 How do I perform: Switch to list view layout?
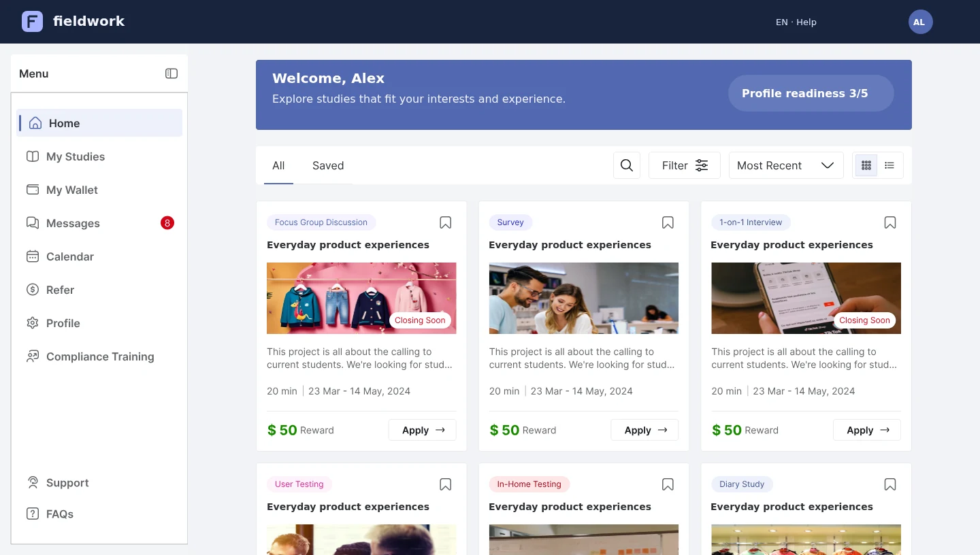(x=889, y=165)
